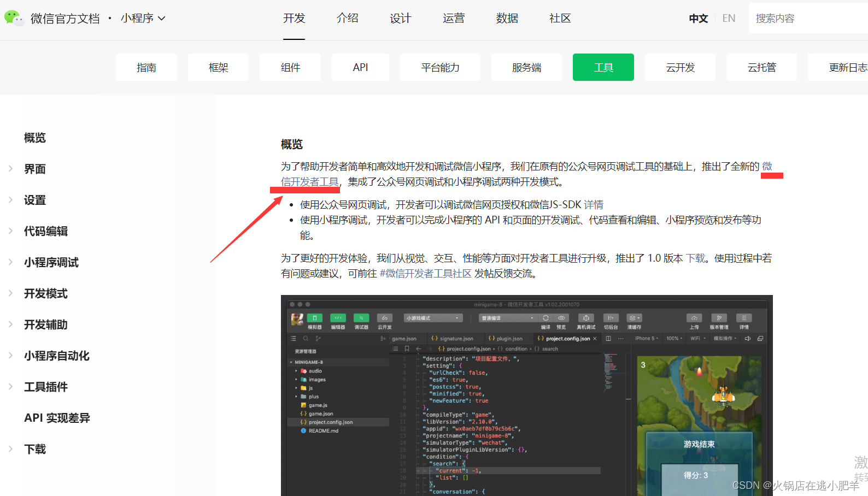Image resolution: width=868 pixels, height=496 pixels.
Task: Open the 组件 section button
Action: point(290,67)
